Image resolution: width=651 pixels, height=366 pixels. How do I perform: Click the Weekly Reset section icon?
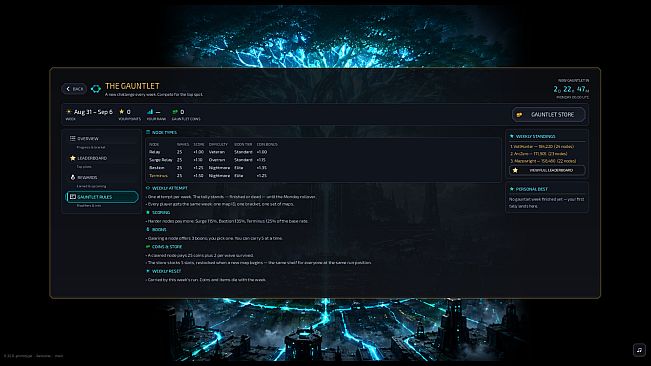[x=148, y=271]
